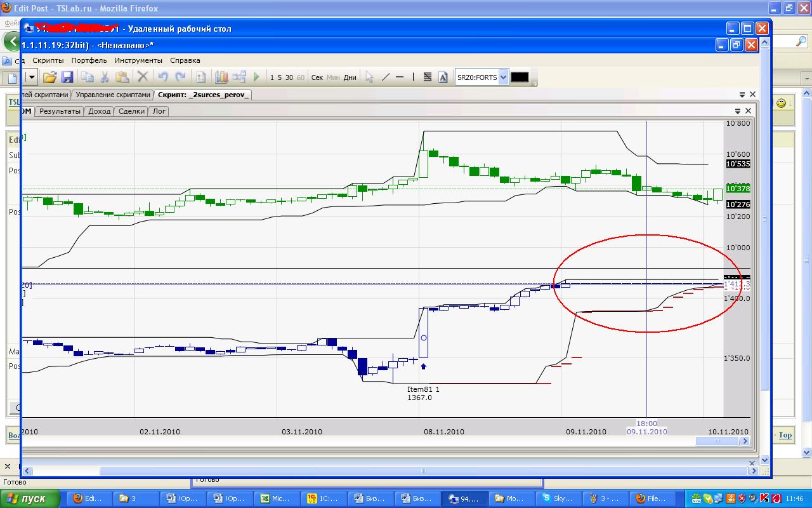The width and height of the screenshot is (812, 508).
Task: Click the text label 'A' tool
Action: [x=443, y=77]
